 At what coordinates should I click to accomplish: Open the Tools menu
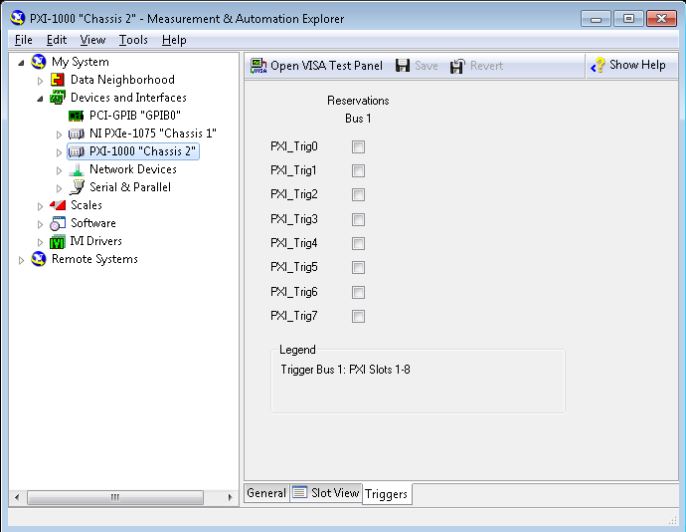133,40
